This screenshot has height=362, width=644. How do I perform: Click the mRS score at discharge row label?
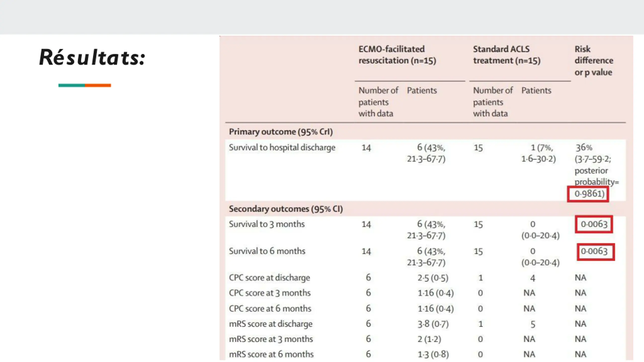[x=270, y=324]
